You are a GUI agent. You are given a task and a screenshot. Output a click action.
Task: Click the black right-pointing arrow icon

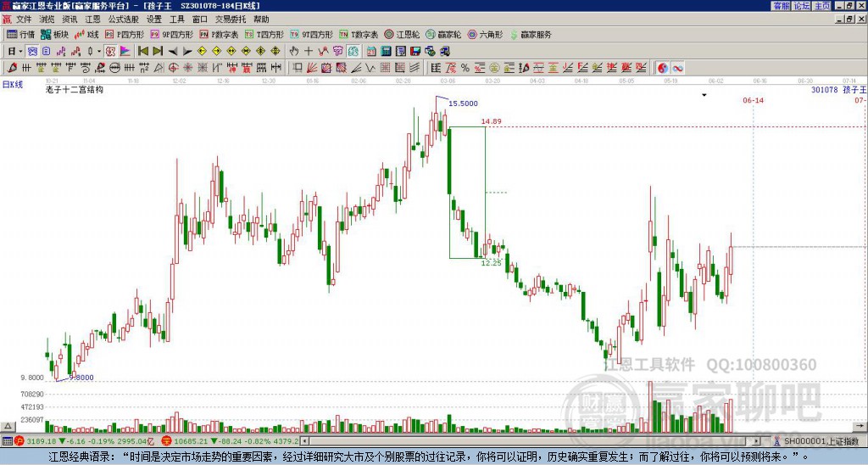[187, 52]
